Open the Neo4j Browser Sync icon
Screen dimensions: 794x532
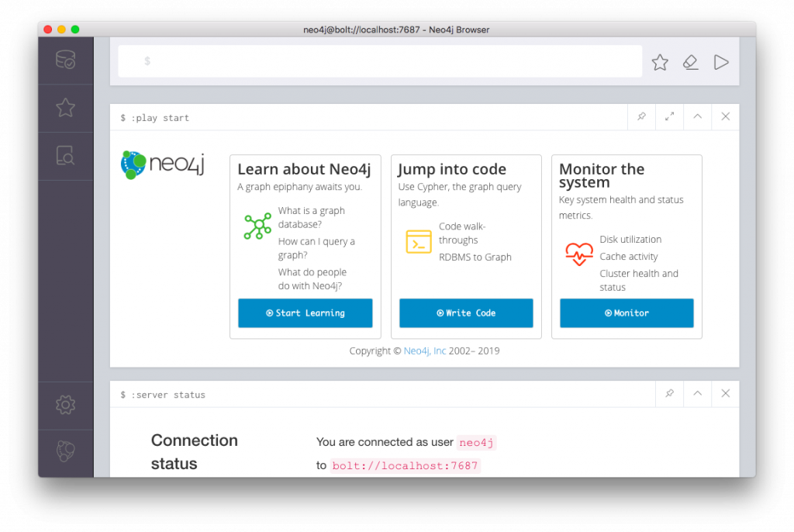point(66,451)
